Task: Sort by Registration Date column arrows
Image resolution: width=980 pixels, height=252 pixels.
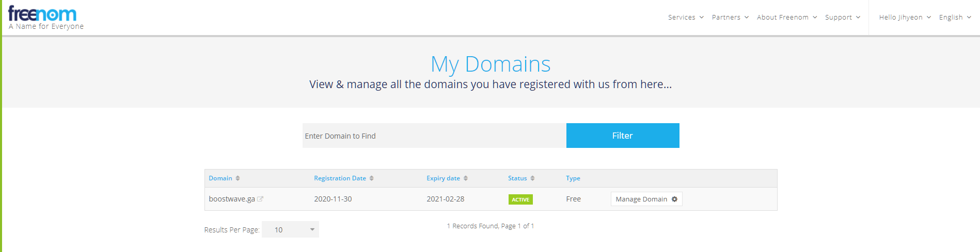Action: [371, 178]
